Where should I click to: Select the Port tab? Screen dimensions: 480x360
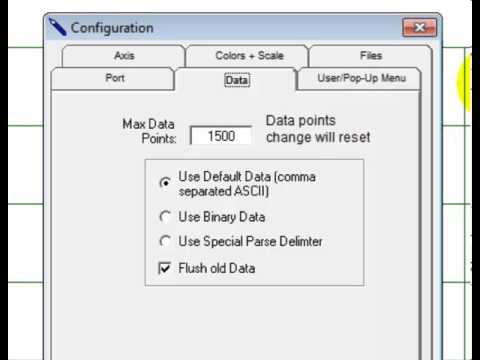114,78
